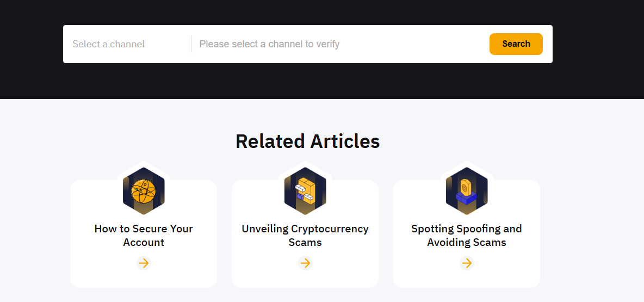Viewport: 644px width, 302px height.
Task: Click the divider between channel selector and input
Action: (191, 44)
